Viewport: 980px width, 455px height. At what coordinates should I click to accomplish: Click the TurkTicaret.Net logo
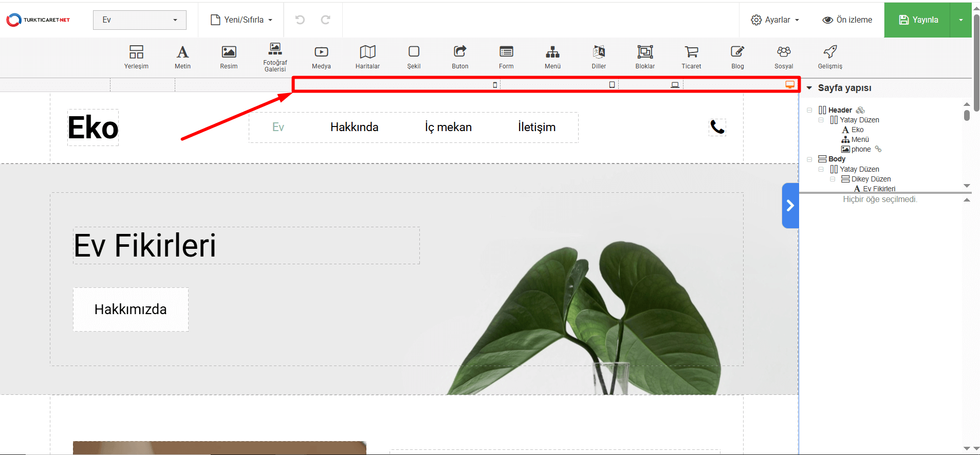pos(38,20)
